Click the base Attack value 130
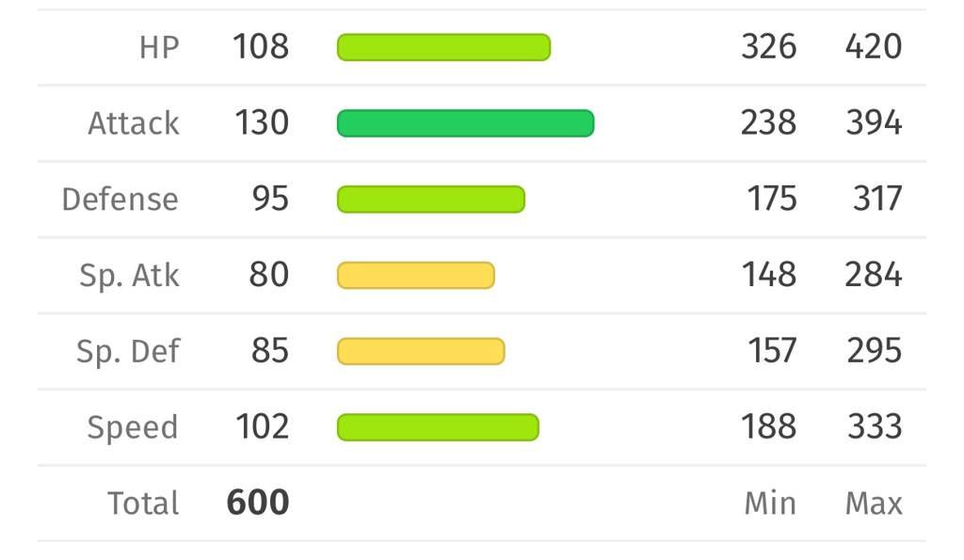The image size is (964, 560). pos(262,122)
